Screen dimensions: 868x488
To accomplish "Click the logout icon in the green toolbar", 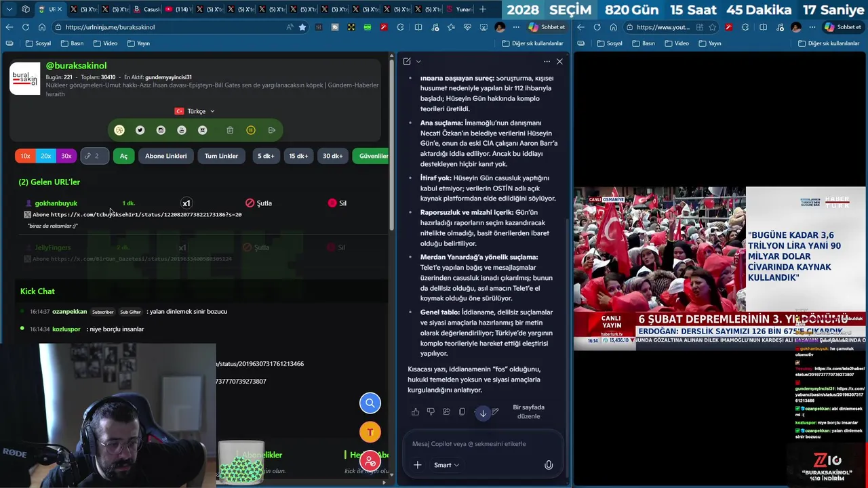I will pyautogui.click(x=272, y=130).
